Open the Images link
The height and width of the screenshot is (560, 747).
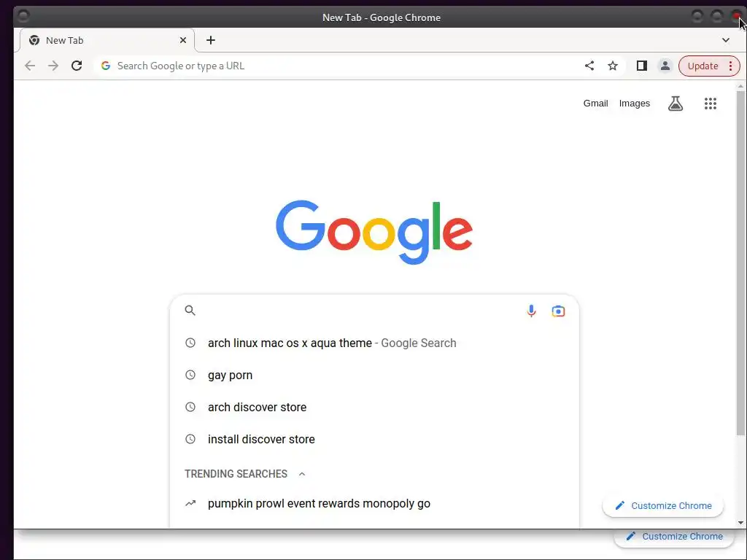pyautogui.click(x=634, y=104)
